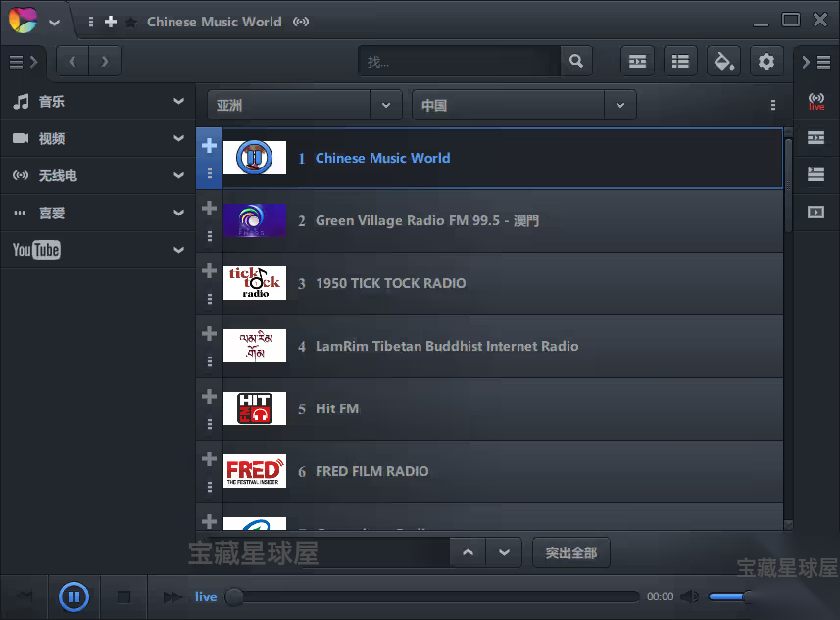Adjust the volume slider
Viewport: 840px width, 620px height.
pos(729,596)
